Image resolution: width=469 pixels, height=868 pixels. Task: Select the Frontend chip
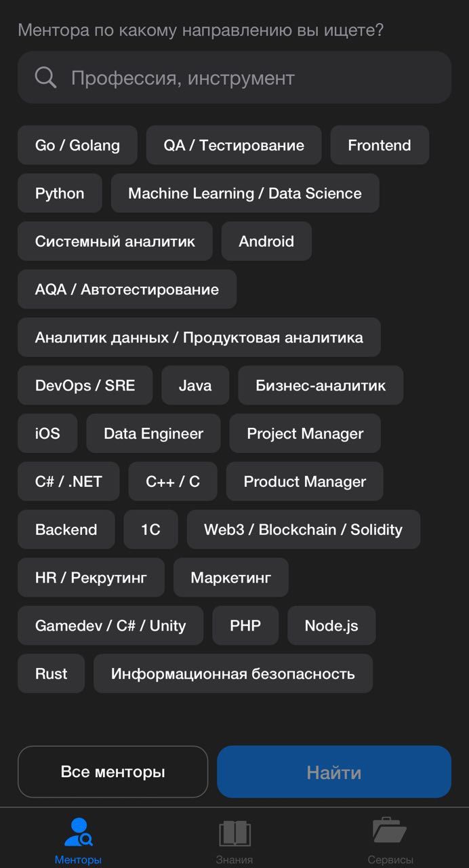(x=380, y=144)
